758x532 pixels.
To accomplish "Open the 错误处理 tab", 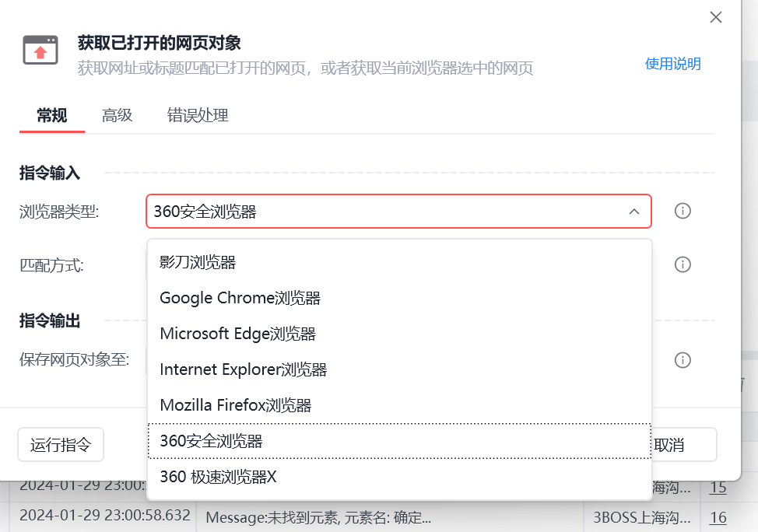I will (x=198, y=115).
